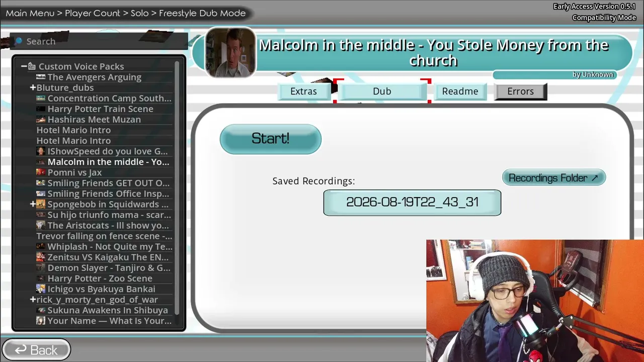
Task: Click 'Player Count' in the breadcrumb
Action: pyautogui.click(x=93, y=13)
